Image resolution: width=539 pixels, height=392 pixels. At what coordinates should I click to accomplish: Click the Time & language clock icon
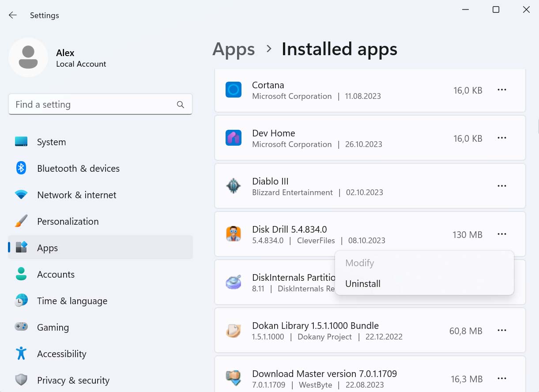(x=21, y=301)
